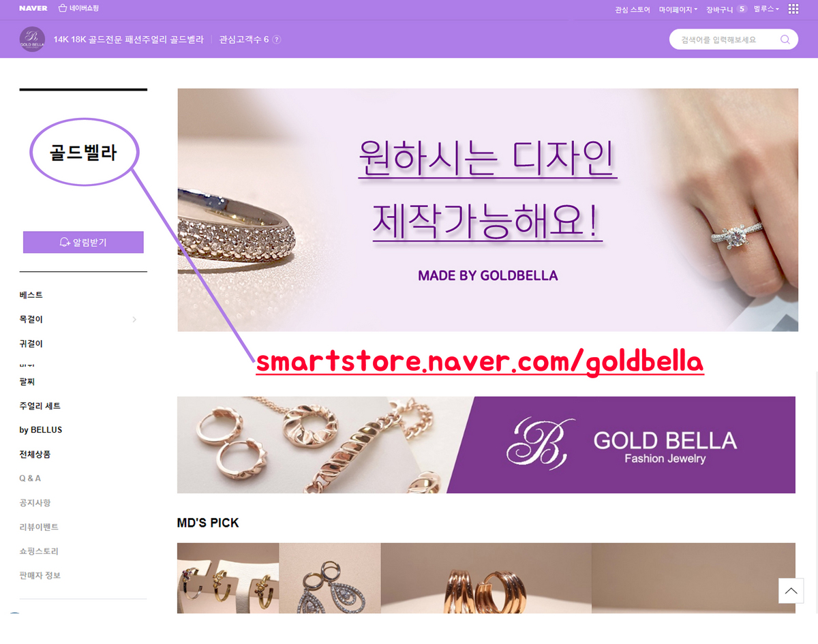Screen dimensions: 818x644
Task: Select the 베스트 menu item
Action: tap(31, 294)
